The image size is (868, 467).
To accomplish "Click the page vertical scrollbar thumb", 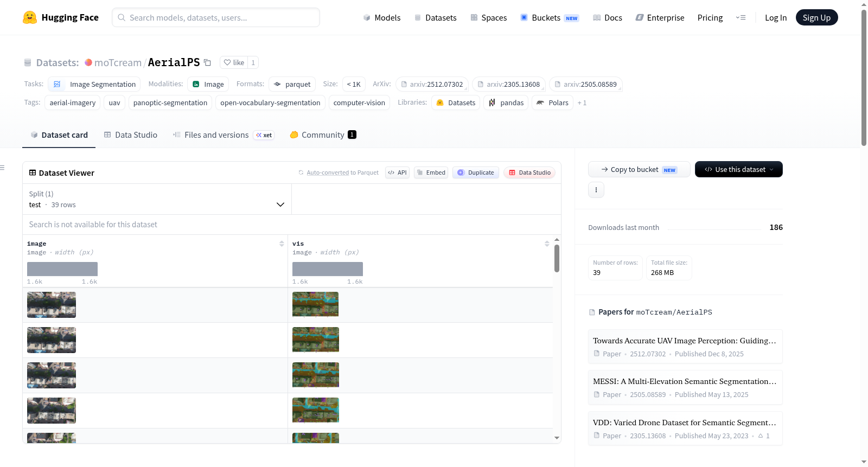I will pyautogui.click(x=864, y=78).
